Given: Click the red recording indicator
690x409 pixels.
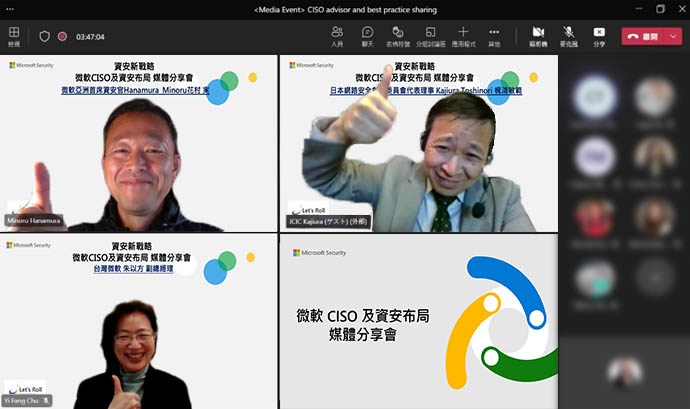Looking at the screenshot, I should click(62, 36).
